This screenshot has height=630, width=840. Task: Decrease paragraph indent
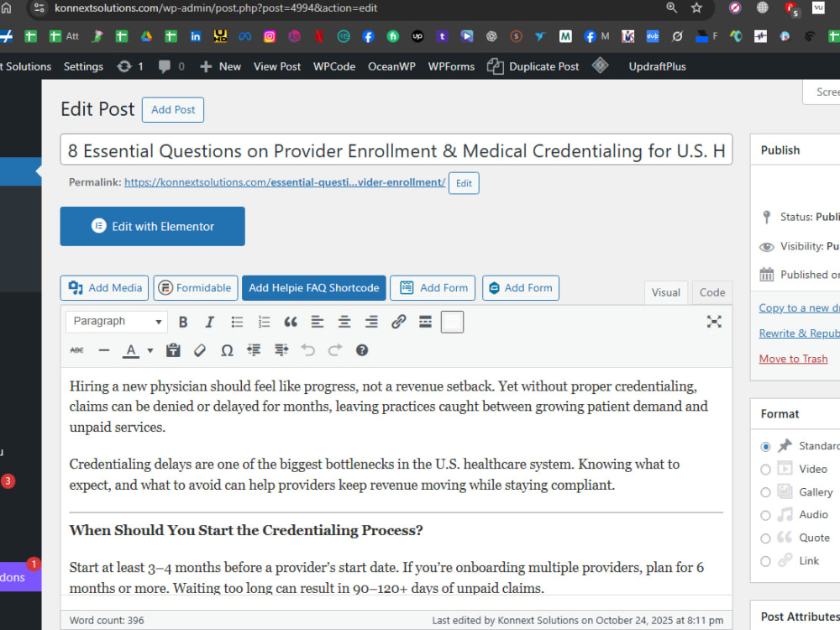point(254,350)
